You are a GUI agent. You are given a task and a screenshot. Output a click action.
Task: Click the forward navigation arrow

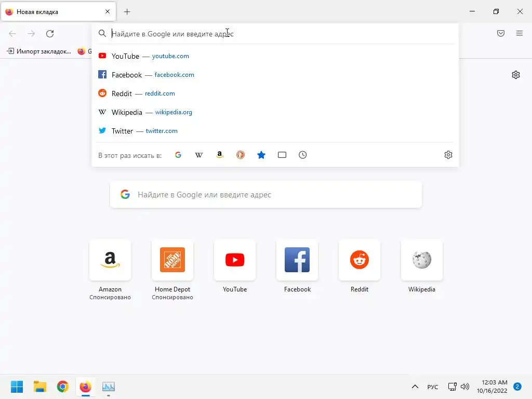[31, 34]
